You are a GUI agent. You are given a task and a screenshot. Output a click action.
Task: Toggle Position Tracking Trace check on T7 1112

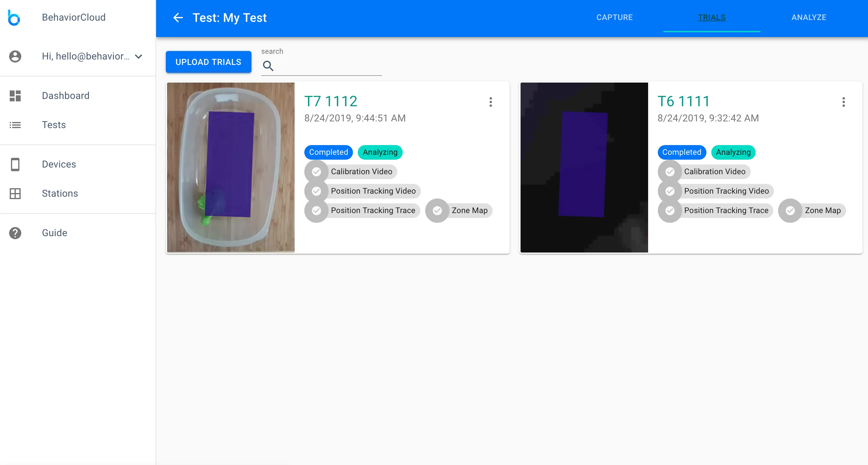(316, 211)
